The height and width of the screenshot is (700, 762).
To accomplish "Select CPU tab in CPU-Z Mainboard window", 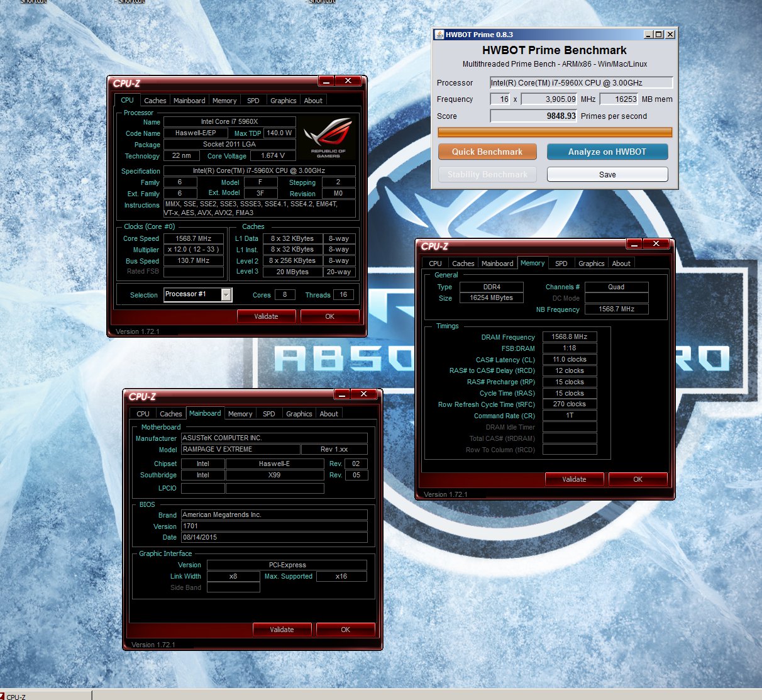I will 143,414.
